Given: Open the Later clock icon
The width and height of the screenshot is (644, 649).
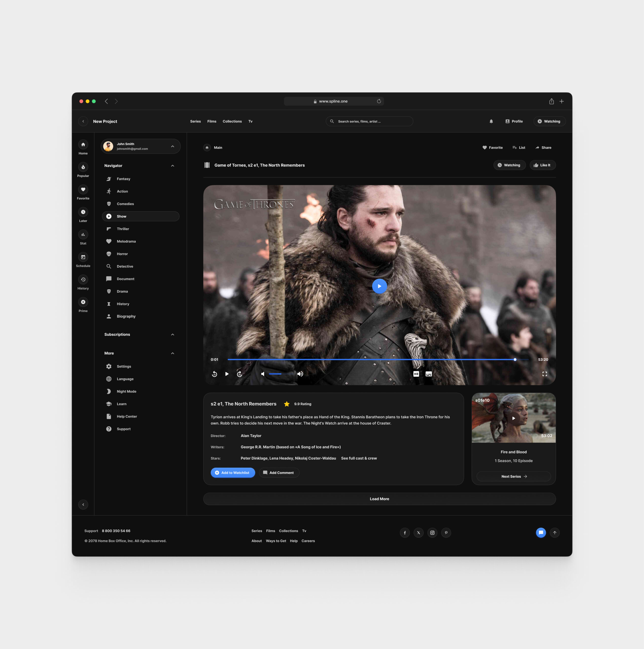Looking at the screenshot, I should click(83, 212).
